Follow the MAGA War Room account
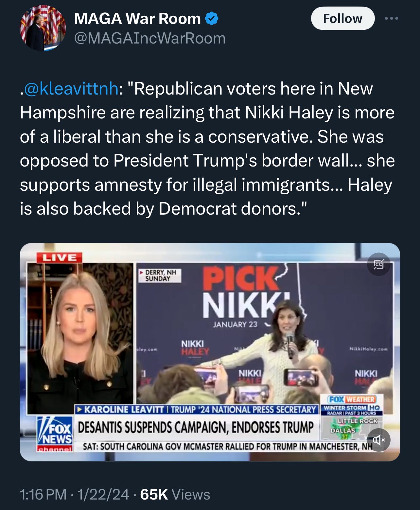 pyautogui.click(x=342, y=19)
